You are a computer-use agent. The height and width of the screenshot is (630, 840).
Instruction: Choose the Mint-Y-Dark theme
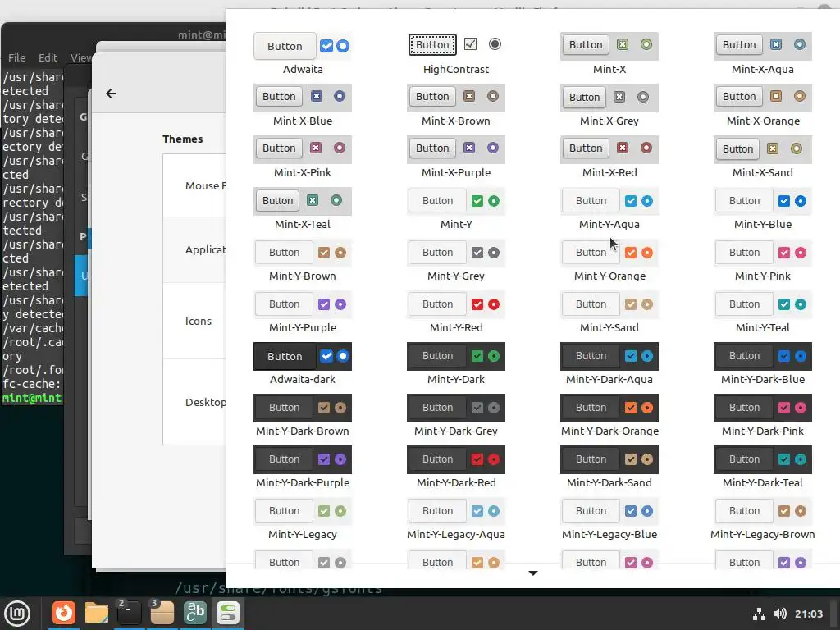[456, 363]
